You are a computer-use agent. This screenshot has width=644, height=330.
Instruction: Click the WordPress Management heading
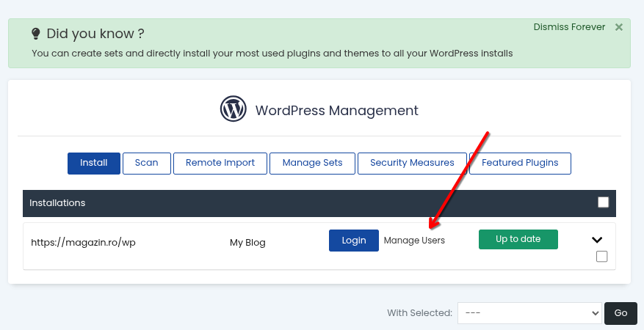point(337,110)
